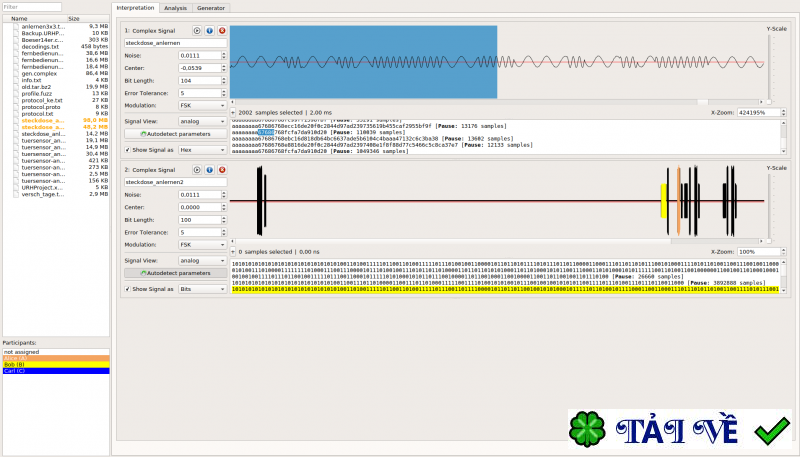Play signal 2 with the play icon
The image size is (800, 457).
coord(198,170)
